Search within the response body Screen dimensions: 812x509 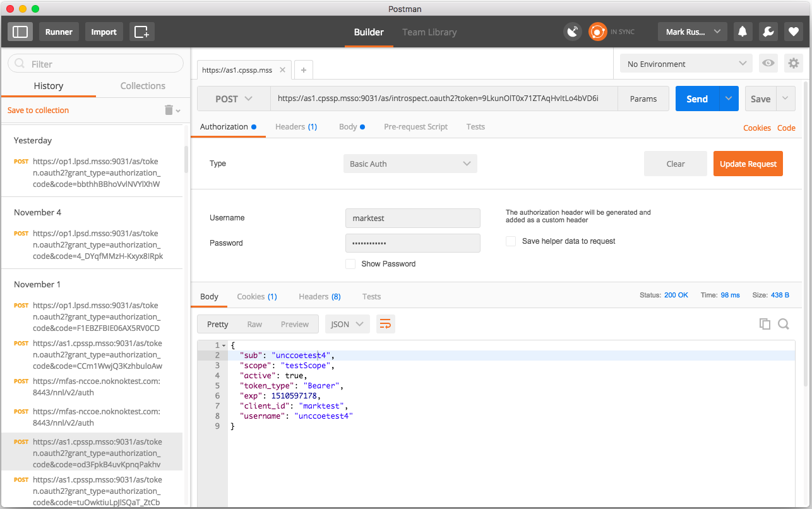click(x=784, y=324)
